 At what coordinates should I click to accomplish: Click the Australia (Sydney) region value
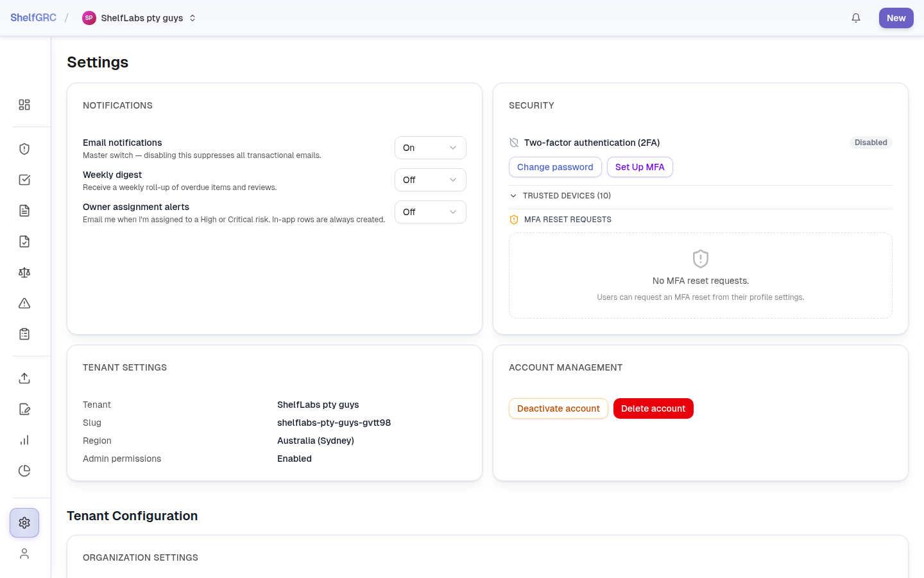point(316,441)
